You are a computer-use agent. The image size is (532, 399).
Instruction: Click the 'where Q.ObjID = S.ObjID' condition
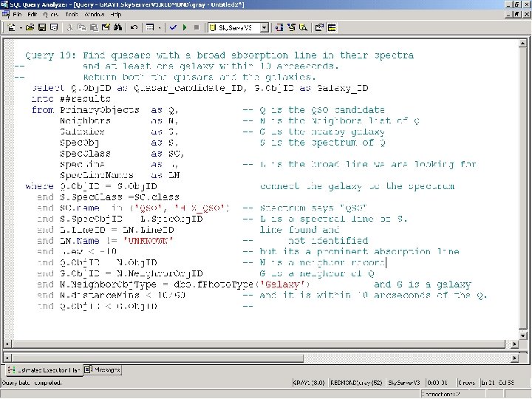click(91, 186)
